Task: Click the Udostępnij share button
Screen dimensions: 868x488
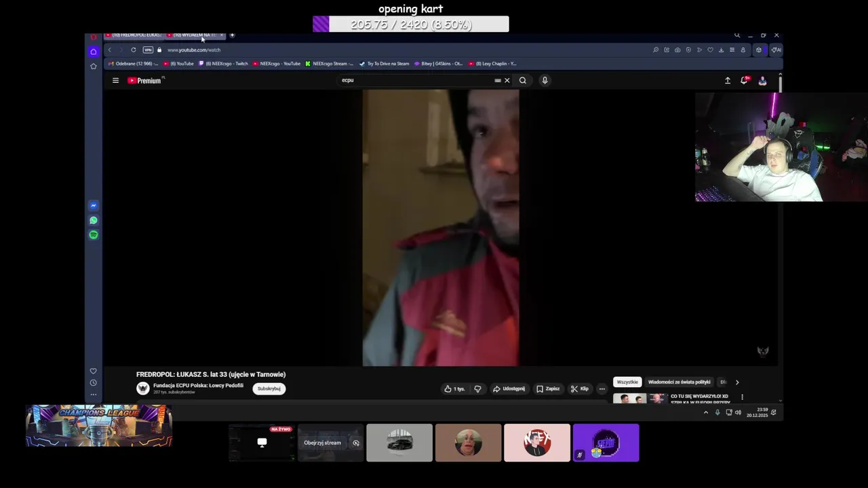Action: point(509,389)
